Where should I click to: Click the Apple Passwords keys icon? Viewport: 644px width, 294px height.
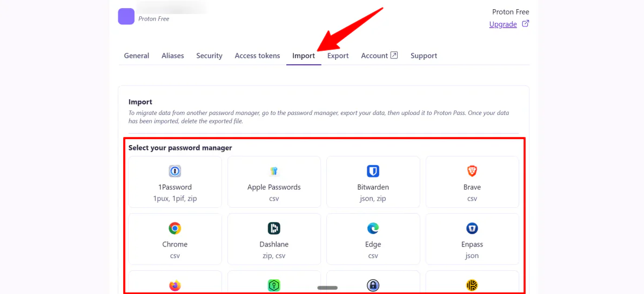point(274,171)
